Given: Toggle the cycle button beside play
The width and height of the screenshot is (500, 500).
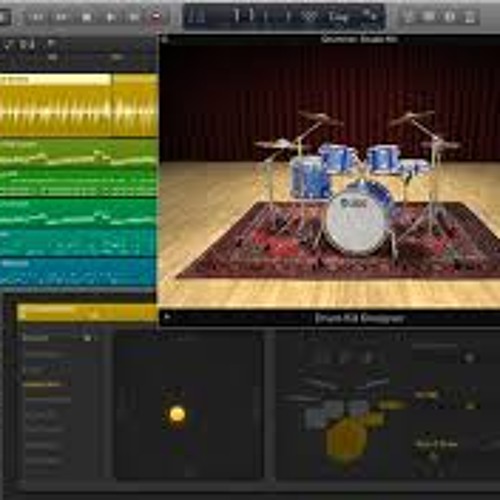Looking at the screenshot, I should 134,16.
